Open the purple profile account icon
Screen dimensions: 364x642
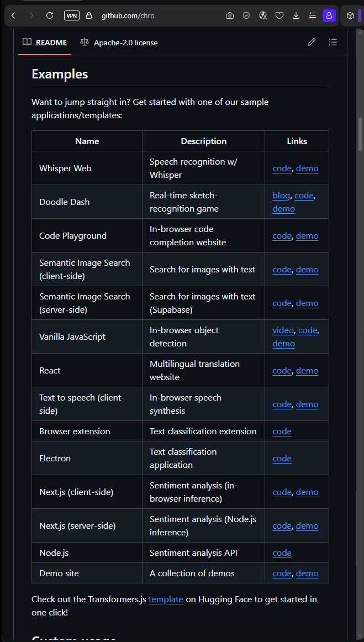pyautogui.click(x=329, y=16)
